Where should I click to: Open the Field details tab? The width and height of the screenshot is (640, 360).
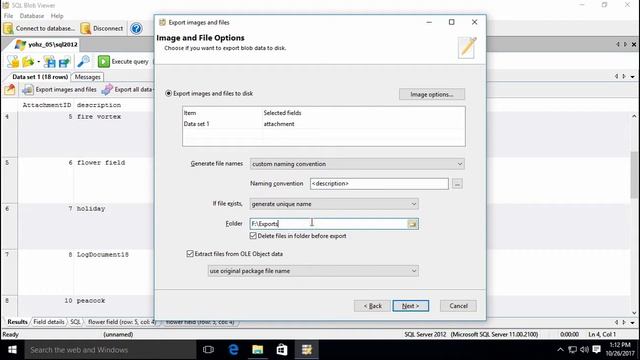click(x=49, y=322)
